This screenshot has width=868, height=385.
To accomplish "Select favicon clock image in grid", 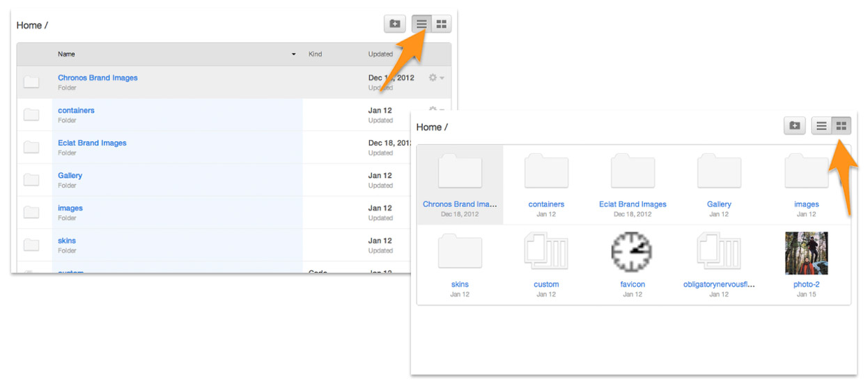I will pyautogui.click(x=631, y=252).
